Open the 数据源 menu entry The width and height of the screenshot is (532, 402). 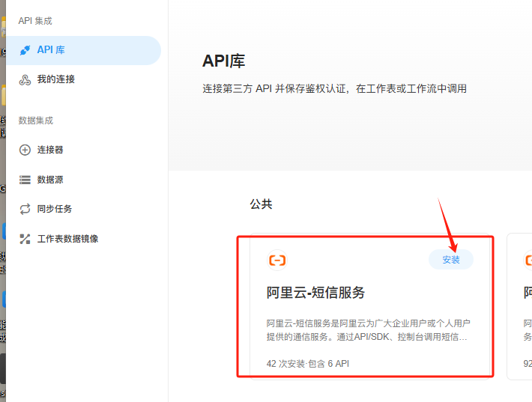50,180
